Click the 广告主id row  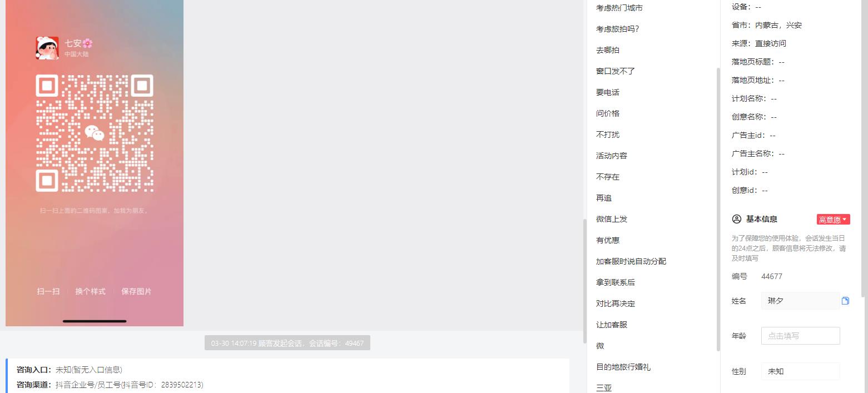coord(753,135)
